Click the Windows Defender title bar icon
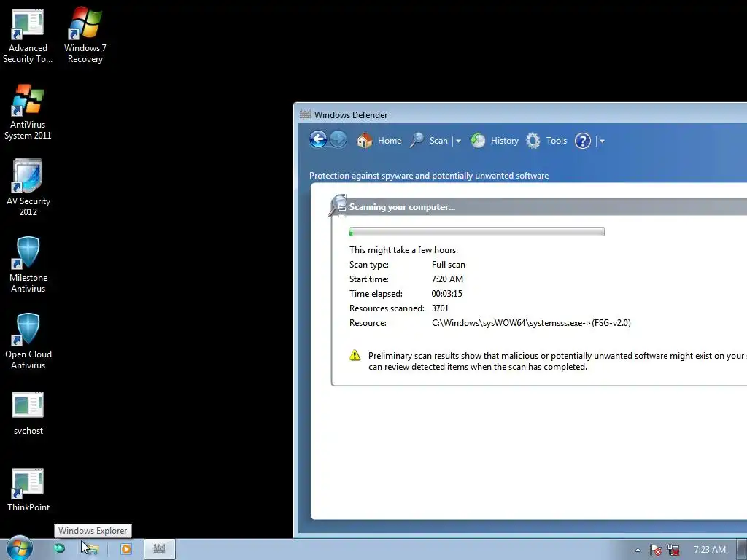Screen dimensions: 747x560 click(305, 114)
